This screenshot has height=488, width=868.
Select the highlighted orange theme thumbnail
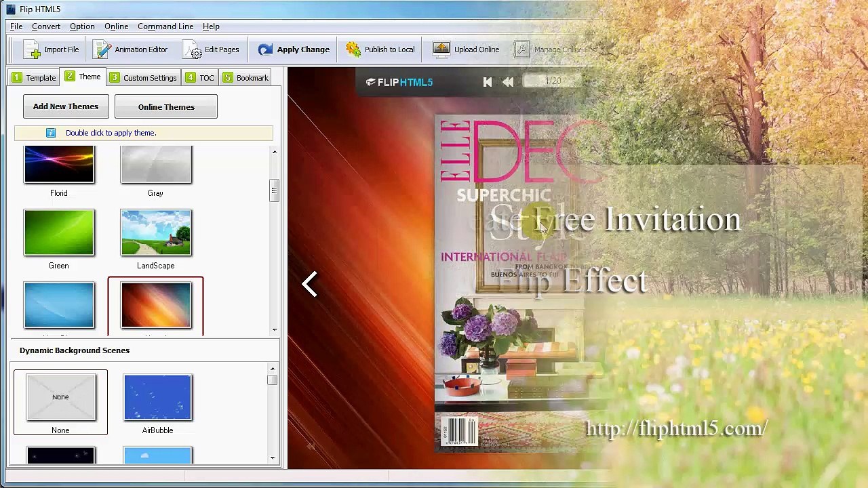[156, 305]
